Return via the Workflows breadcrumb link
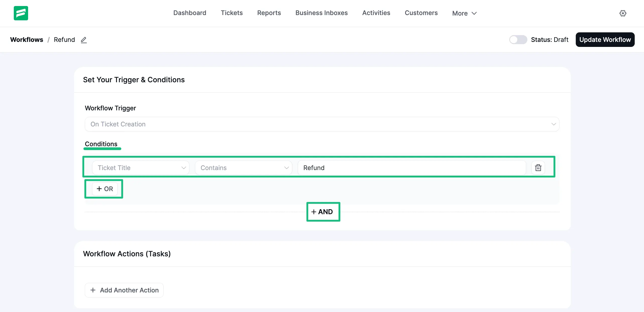 (27, 39)
